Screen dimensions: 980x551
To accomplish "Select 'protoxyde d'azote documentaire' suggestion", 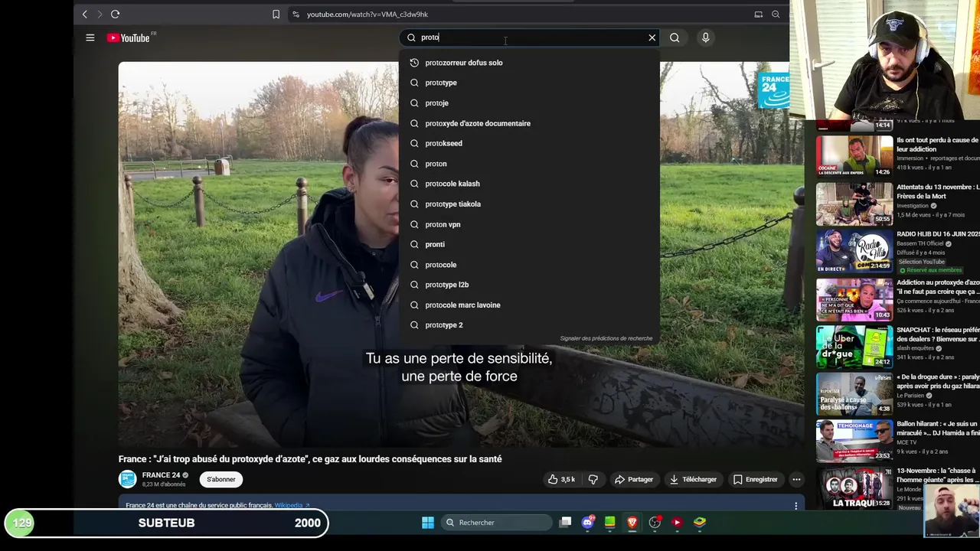I will click(529, 123).
